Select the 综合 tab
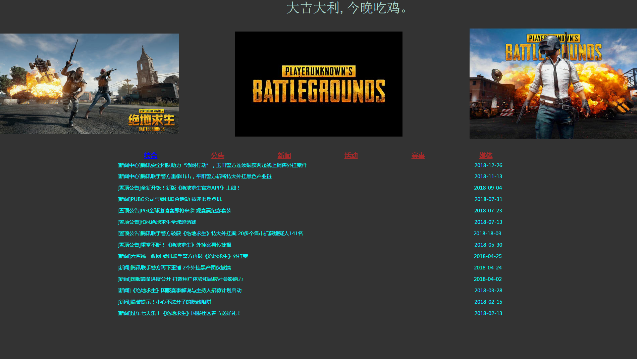 (x=151, y=156)
